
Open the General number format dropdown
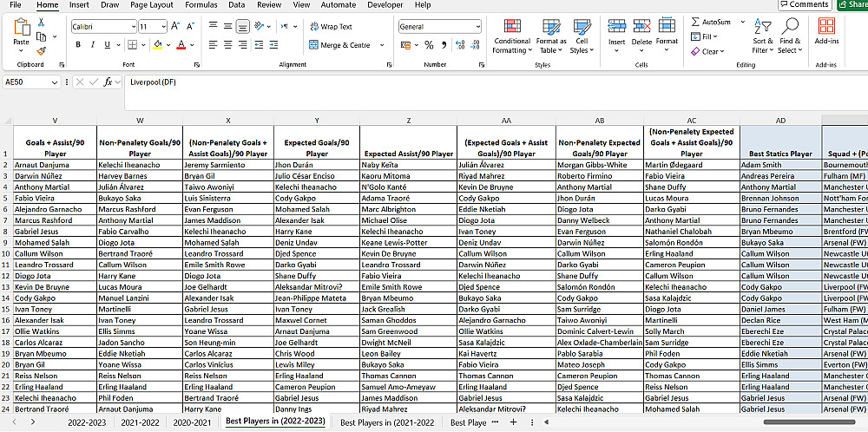(x=477, y=27)
